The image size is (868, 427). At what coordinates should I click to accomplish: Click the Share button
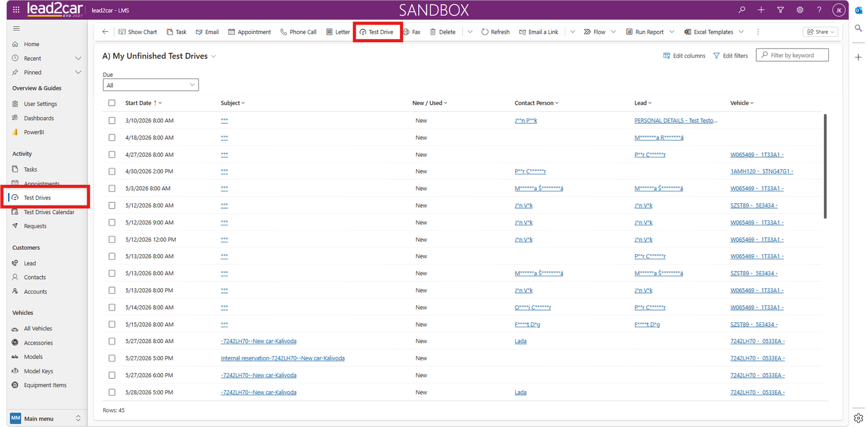(x=821, y=32)
